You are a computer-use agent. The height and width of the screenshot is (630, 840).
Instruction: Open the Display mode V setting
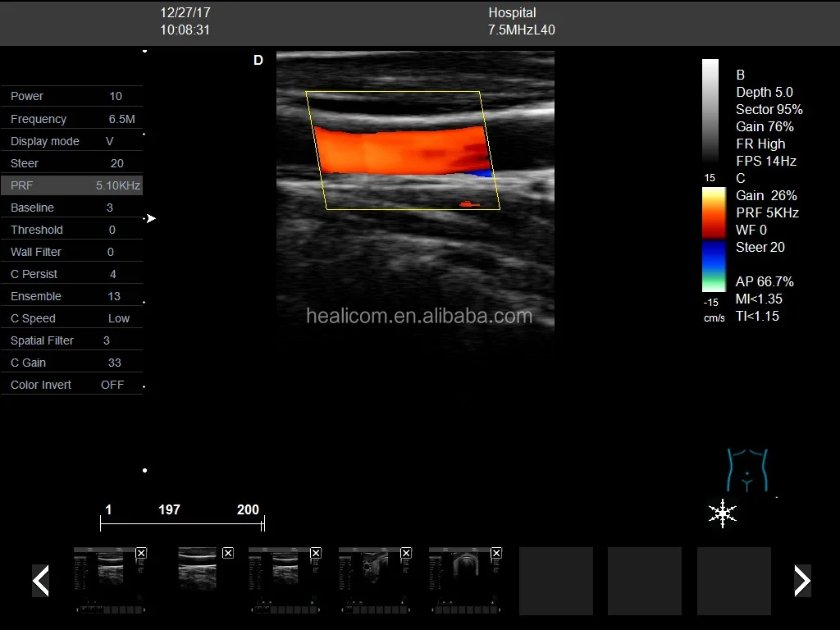point(71,141)
